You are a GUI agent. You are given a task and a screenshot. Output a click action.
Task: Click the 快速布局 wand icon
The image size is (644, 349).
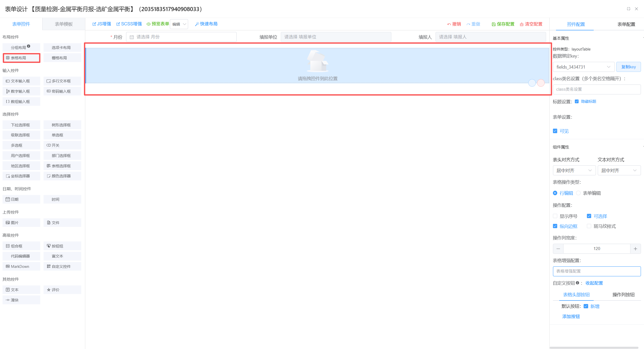(x=197, y=24)
